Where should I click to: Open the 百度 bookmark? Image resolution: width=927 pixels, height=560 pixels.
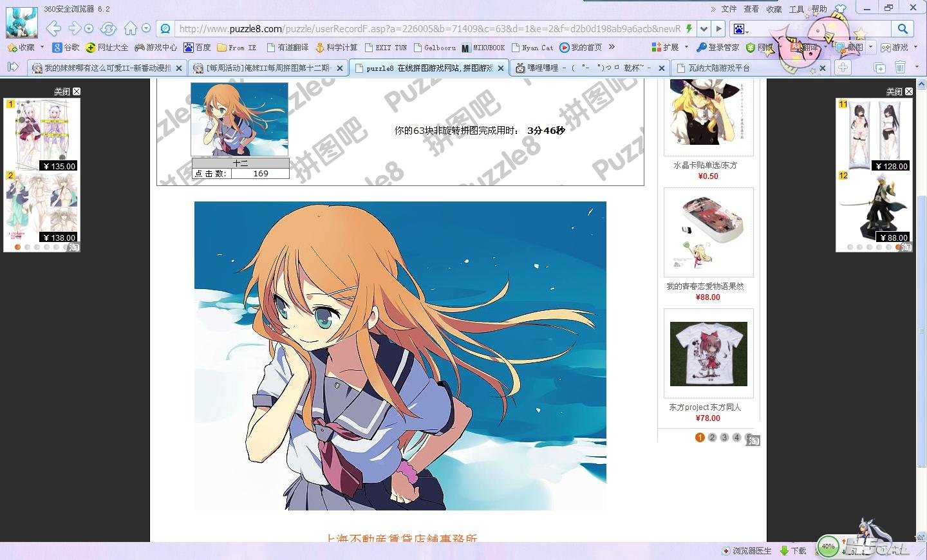pyautogui.click(x=197, y=48)
